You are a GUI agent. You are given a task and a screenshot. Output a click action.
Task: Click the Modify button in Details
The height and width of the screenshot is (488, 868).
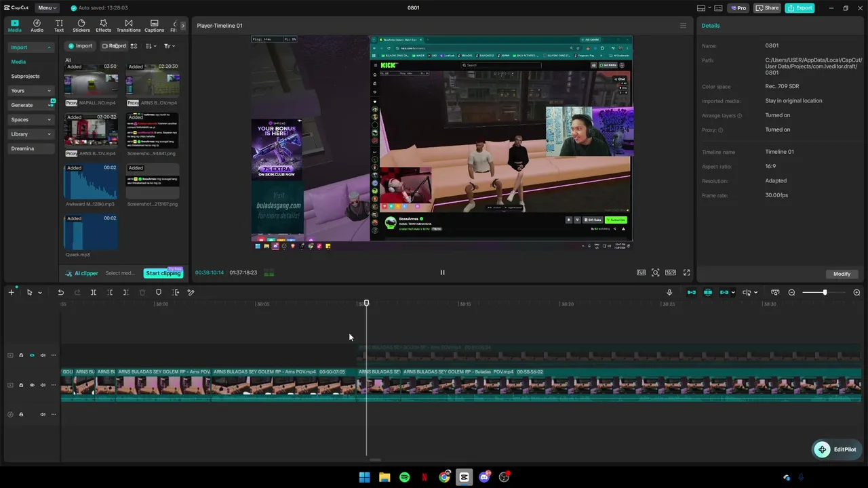[842, 274]
